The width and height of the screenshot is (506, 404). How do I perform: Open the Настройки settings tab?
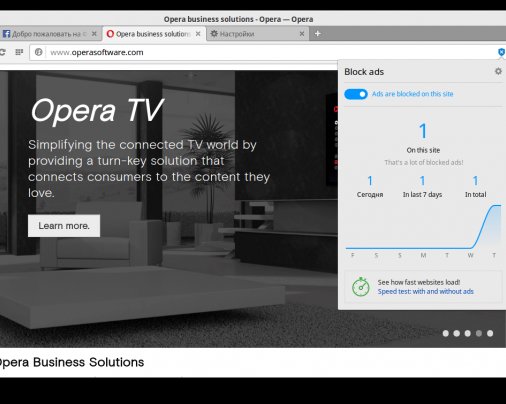257,34
